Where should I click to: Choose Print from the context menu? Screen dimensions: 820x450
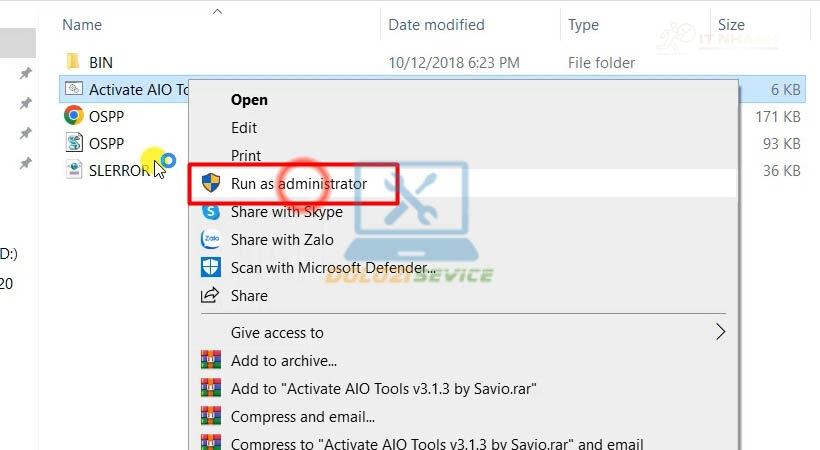coord(246,156)
